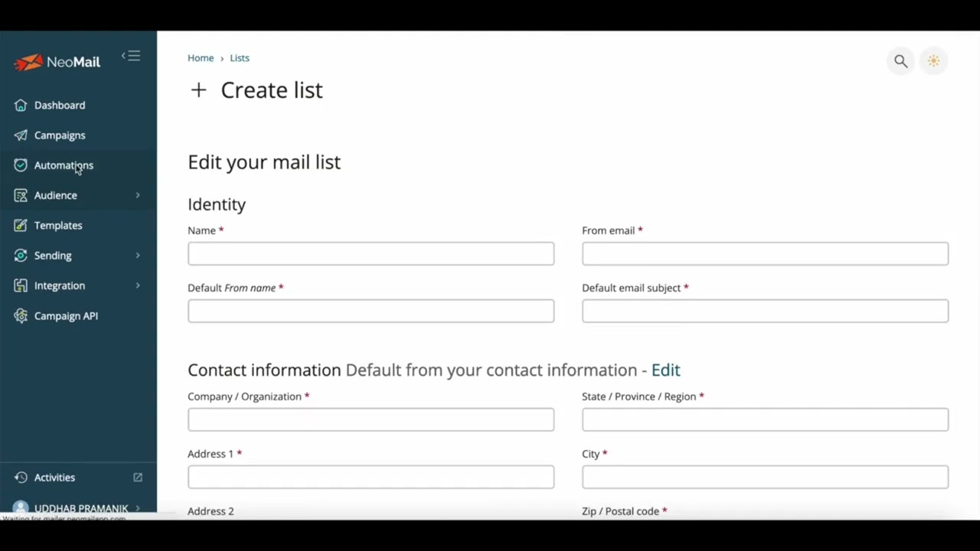Expand the Audience submenu chevron
Screen dimensions: 980x551
coord(138,196)
